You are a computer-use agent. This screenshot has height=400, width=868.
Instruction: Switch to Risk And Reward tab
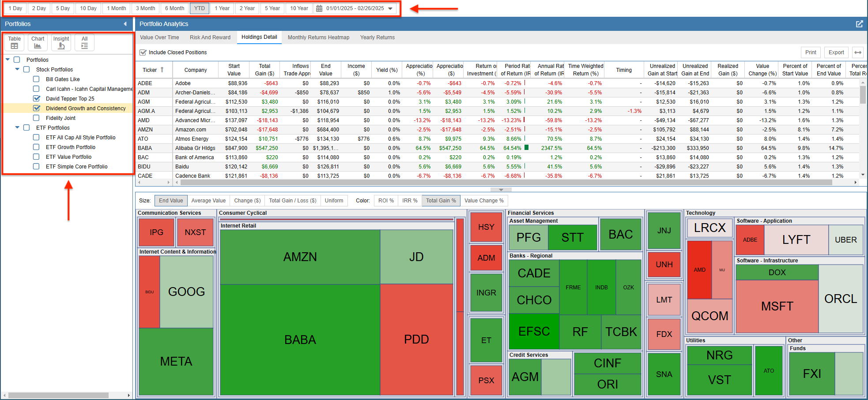click(210, 37)
